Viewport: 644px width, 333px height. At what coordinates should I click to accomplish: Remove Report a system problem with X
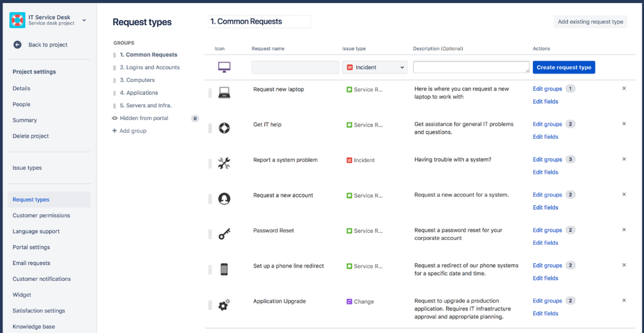(x=624, y=159)
